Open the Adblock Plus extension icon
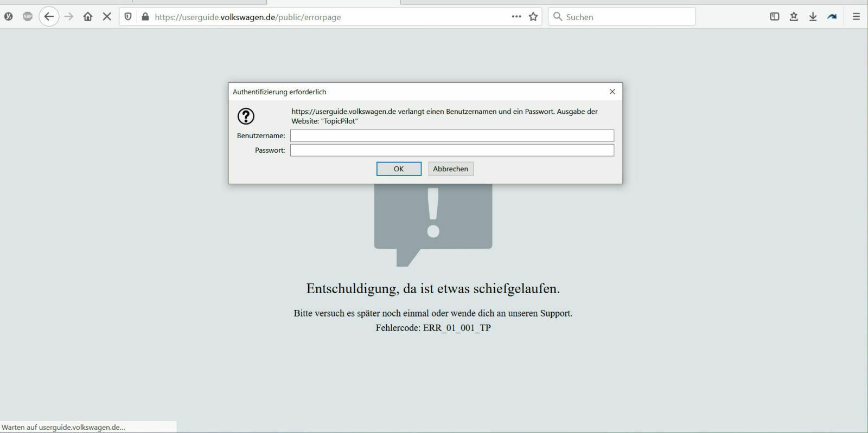This screenshot has height=433, width=868. coord(28,17)
